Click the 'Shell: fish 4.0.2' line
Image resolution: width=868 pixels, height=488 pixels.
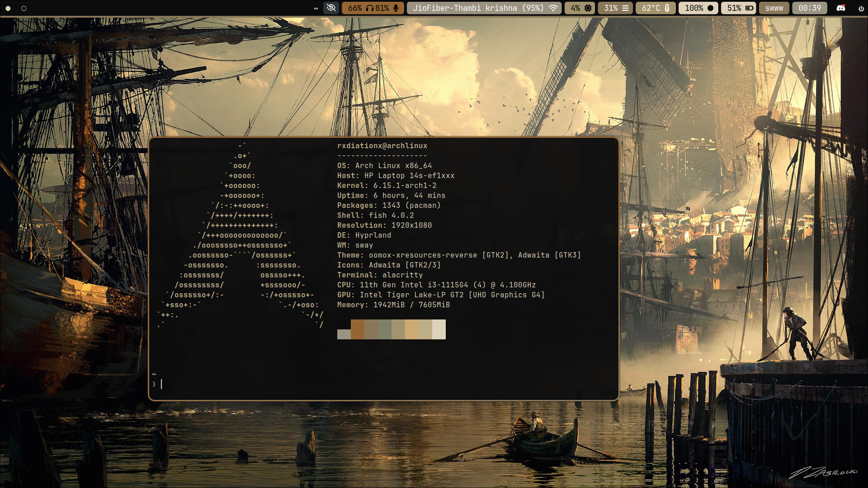coord(375,215)
